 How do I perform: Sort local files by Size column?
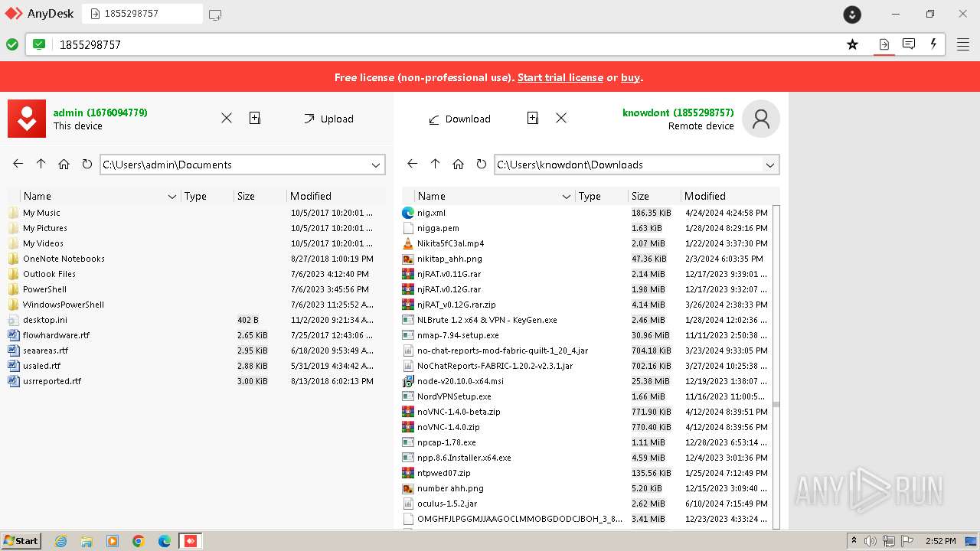[x=246, y=196]
